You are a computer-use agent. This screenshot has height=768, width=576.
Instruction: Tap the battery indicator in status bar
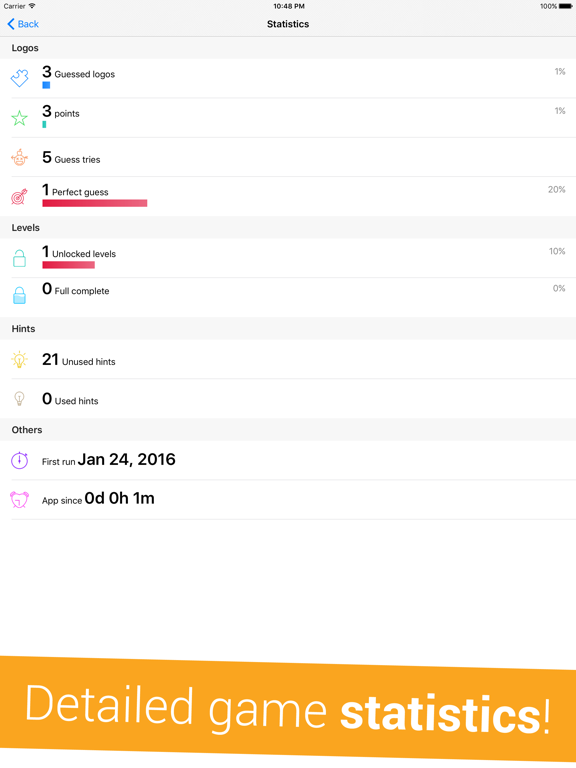(565, 6)
